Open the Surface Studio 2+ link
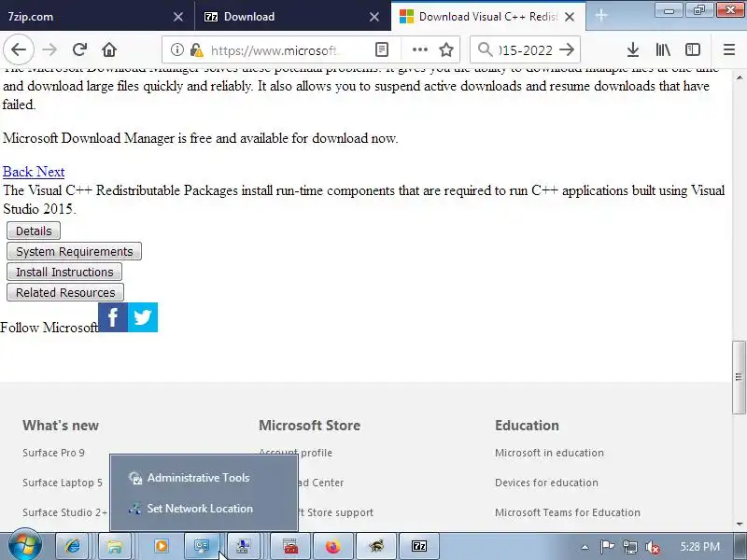747x560 pixels. (64, 512)
